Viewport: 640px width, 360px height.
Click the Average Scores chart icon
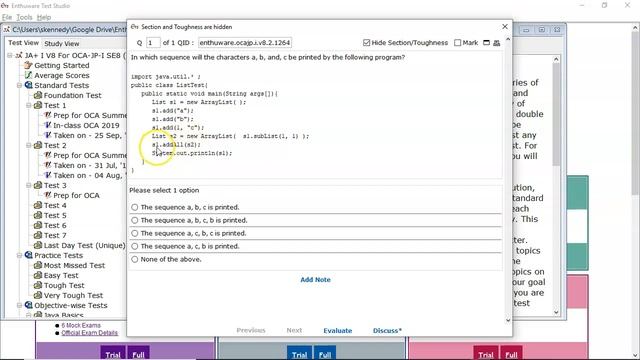coord(28,76)
